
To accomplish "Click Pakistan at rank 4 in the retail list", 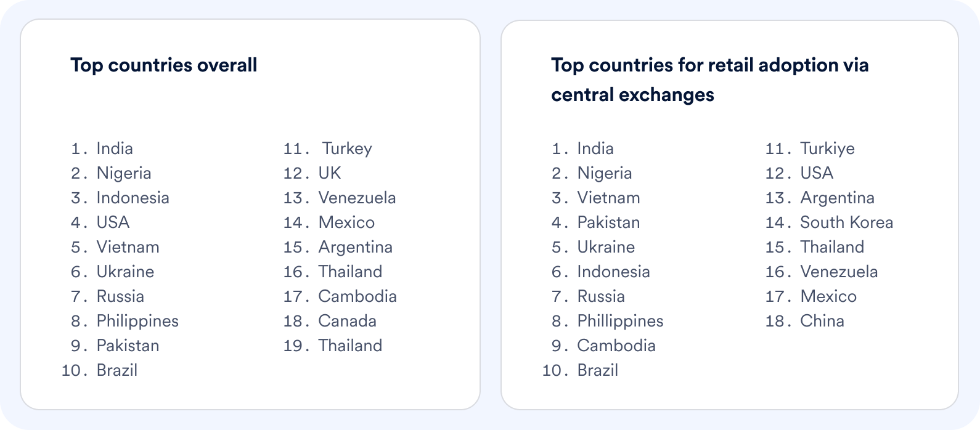I will (x=608, y=222).
